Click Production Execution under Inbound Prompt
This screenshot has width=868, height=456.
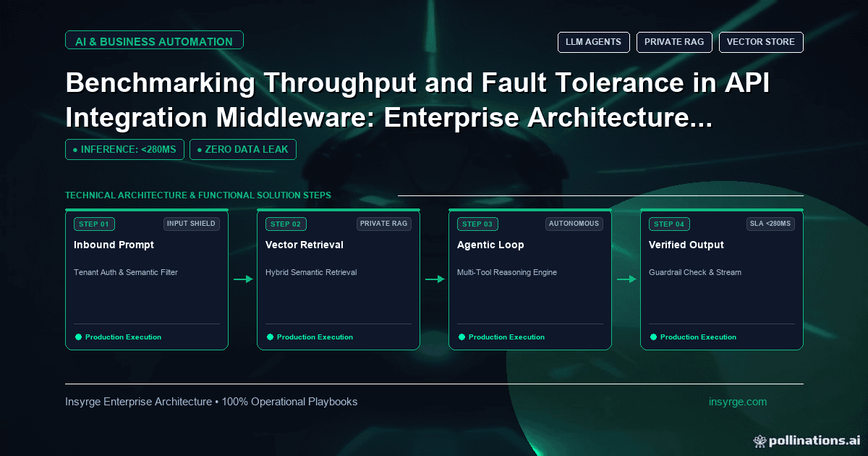[x=123, y=337]
